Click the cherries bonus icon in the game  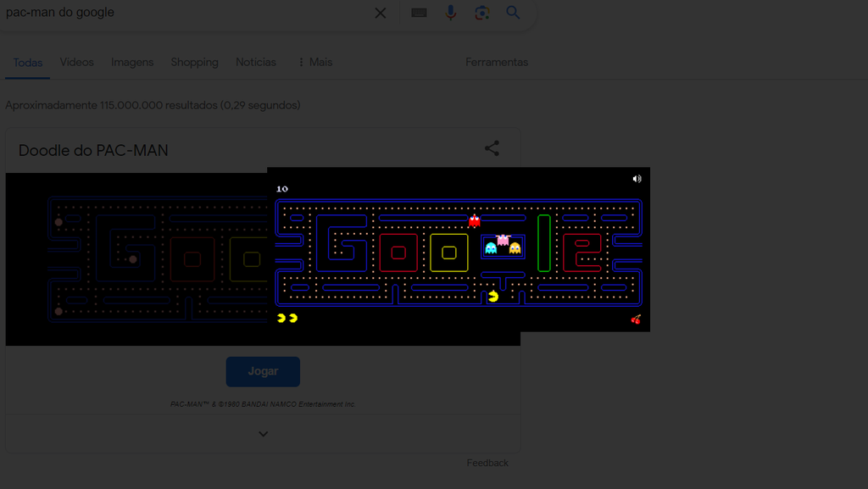coord(637,321)
